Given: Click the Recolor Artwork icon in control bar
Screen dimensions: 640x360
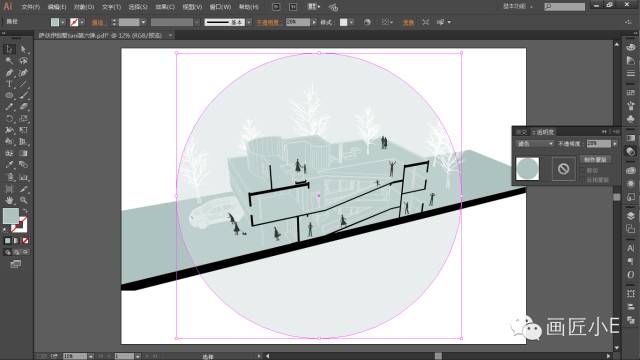Looking at the screenshot, I should pyautogui.click(x=367, y=22).
